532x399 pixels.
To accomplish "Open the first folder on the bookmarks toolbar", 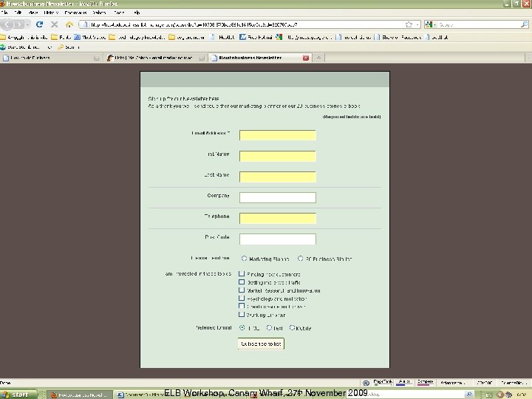I will (x=24, y=38).
